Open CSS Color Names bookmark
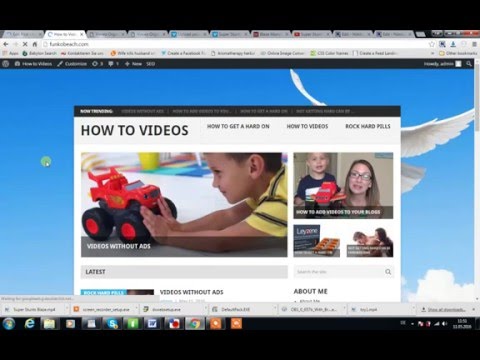The height and width of the screenshot is (360, 480). (329, 53)
